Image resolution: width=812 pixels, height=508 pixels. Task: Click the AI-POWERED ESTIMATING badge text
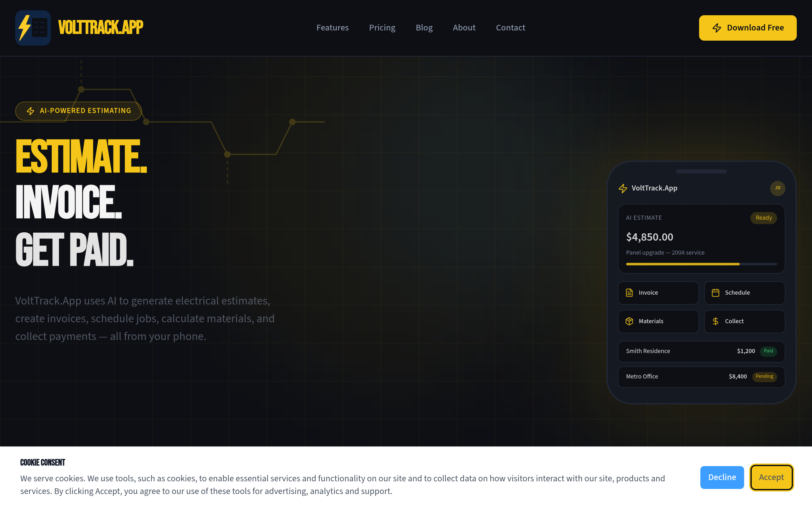(x=85, y=111)
